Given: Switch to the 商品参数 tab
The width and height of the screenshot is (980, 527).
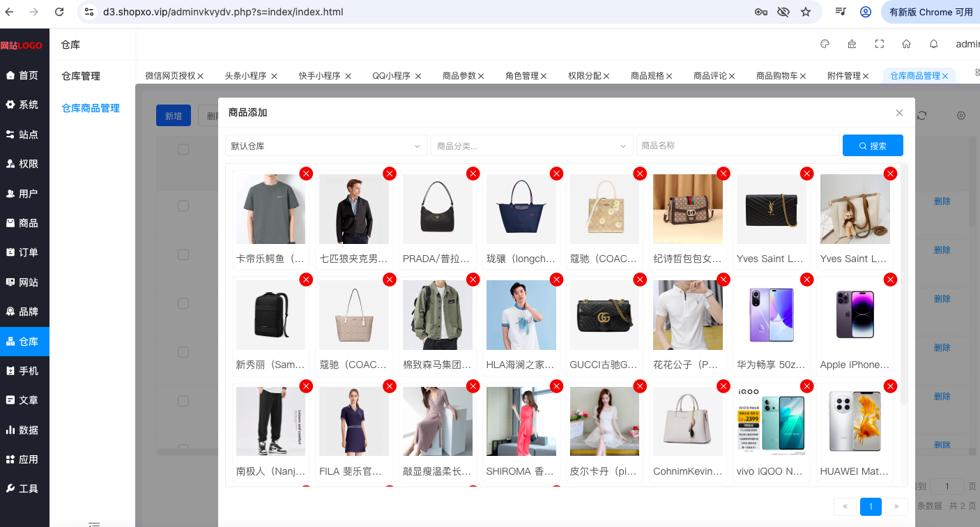Looking at the screenshot, I should tap(459, 76).
